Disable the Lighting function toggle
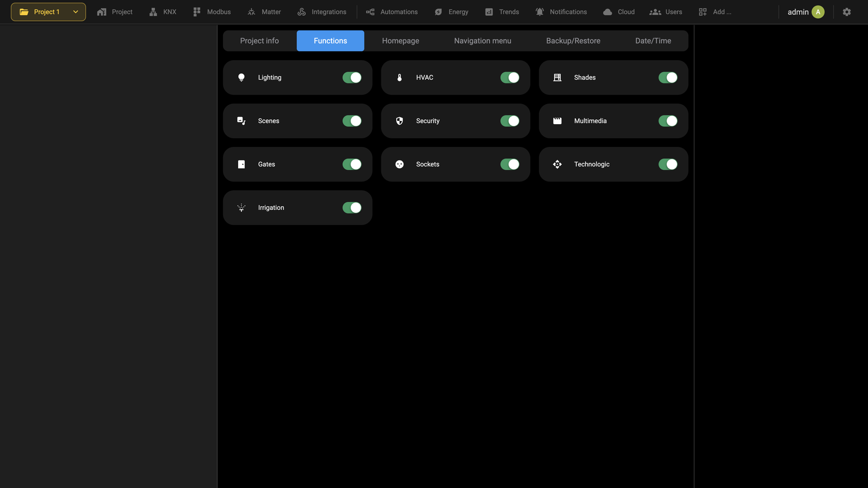The height and width of the screenshot is (488, 868). point(352,78)
